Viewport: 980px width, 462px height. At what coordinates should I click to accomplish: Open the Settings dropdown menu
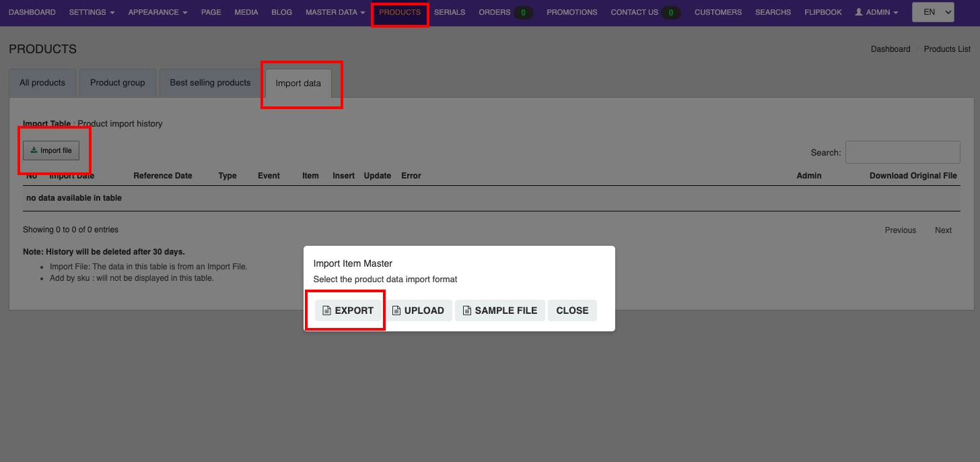(x=92, y=12)
